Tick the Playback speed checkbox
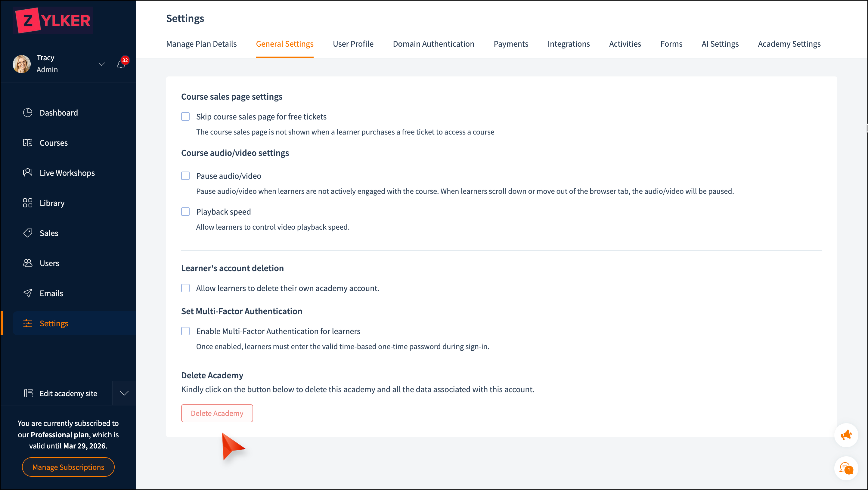The width and height of the screenshot is (868, 490). 185,212
